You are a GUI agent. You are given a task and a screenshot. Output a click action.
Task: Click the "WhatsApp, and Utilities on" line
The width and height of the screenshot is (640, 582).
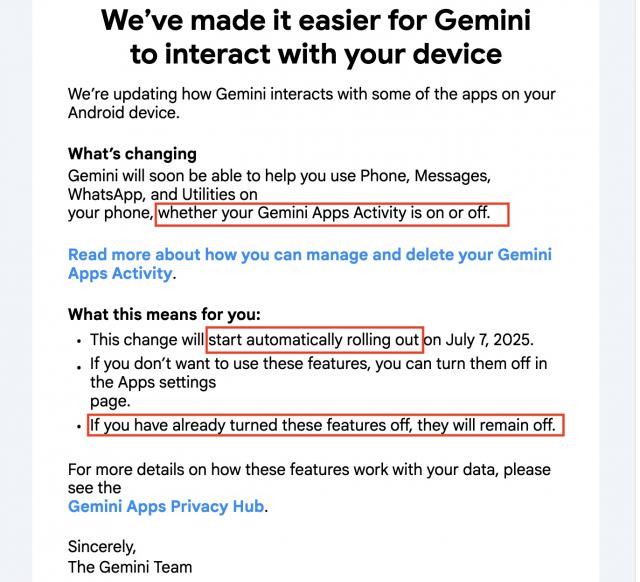(163, 194)
